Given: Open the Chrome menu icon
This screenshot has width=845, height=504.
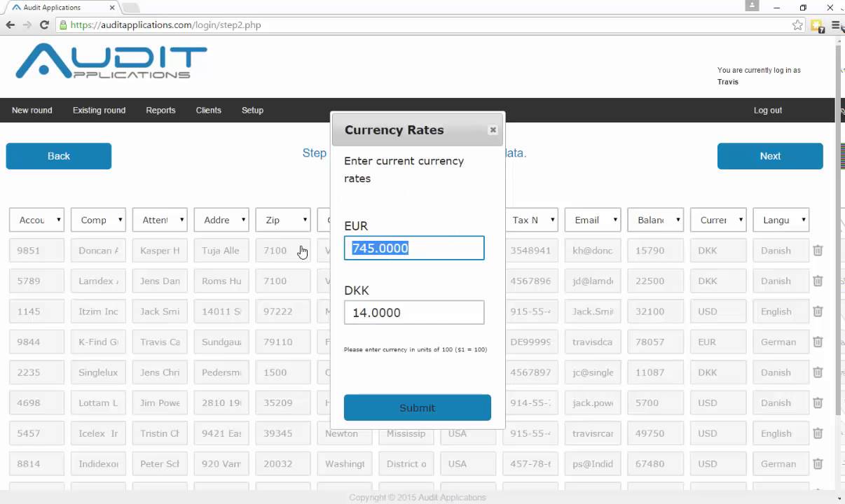Looking at the screenshot, I should click(x=836, y=25).
